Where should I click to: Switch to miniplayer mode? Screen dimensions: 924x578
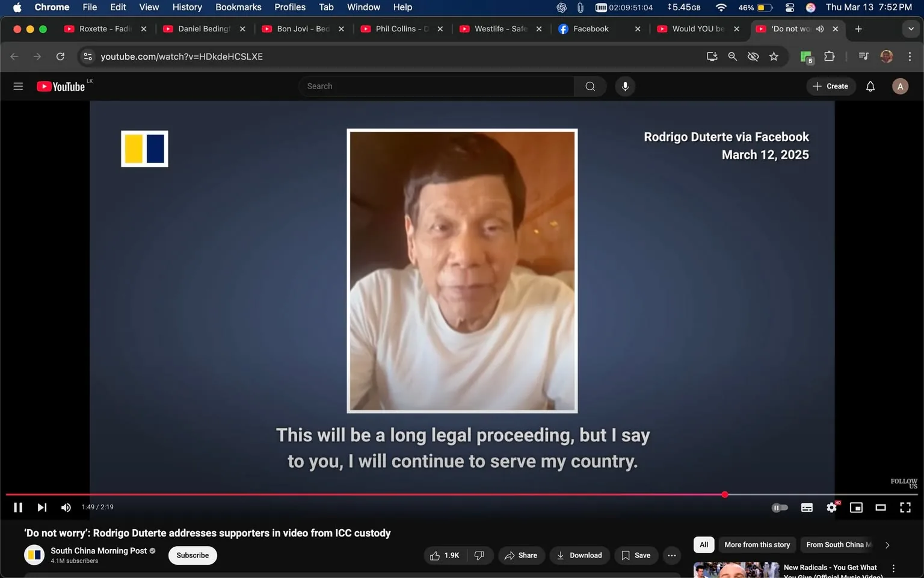coord(856,508)
